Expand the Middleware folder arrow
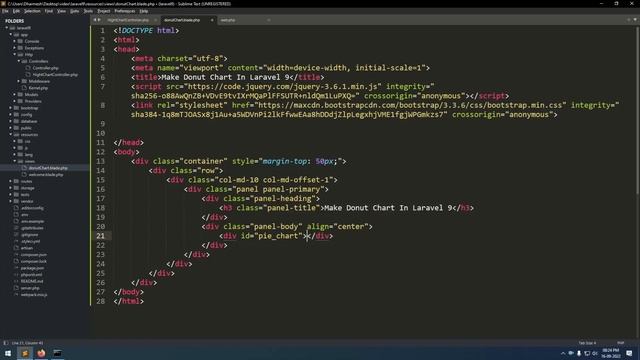640x360 pixels. tap(19, 81)
